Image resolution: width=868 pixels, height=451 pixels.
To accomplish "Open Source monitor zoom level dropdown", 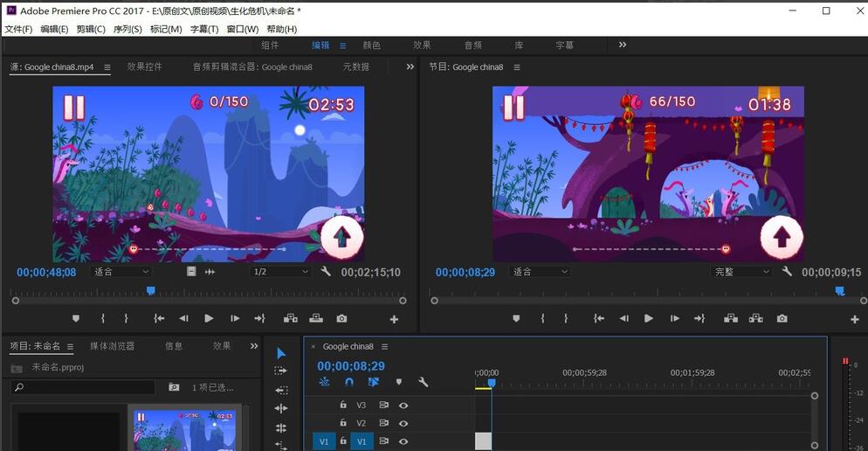I will click(121, 272).
